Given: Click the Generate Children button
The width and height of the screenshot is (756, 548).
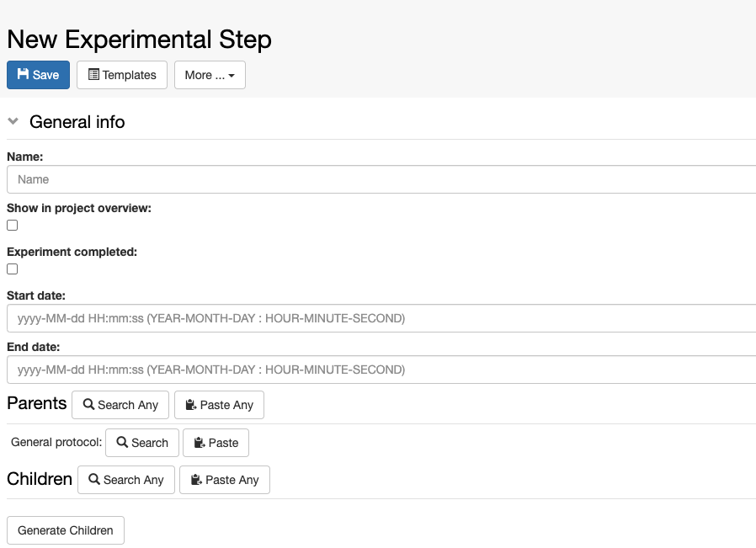Looking at the screenshot, I should [66, 530].
